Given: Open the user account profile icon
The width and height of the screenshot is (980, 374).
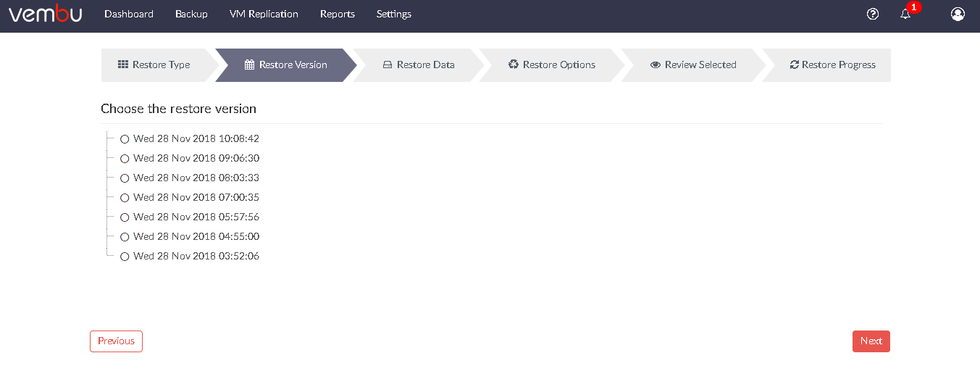Looking at the screenshot, I should (x=958, y=14).
